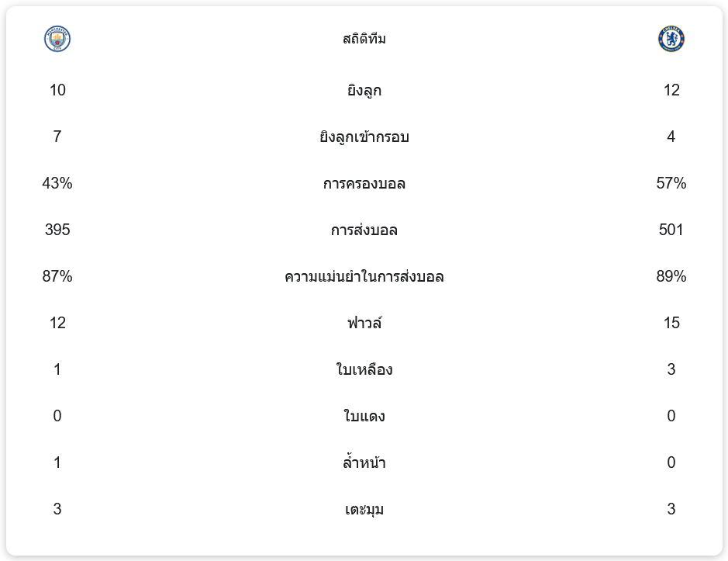728x561 pixels.
Task: Select Chelsea's 15 fouls value
Action: click(671, 323)
